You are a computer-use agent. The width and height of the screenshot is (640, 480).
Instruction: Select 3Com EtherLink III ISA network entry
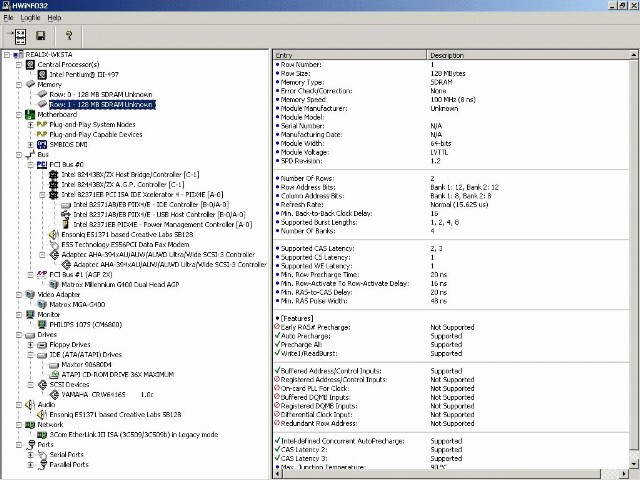[x=133, y=435]
